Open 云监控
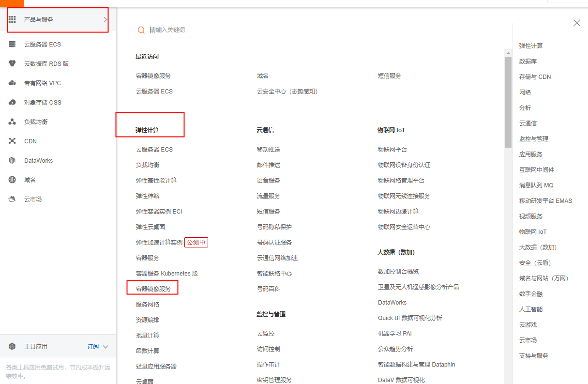 (x=266, y=334)
